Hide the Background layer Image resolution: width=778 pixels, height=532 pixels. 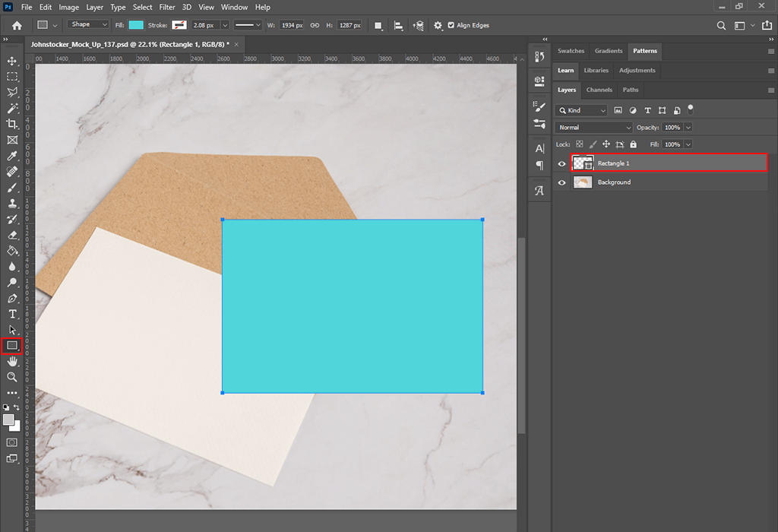[562, 182]
